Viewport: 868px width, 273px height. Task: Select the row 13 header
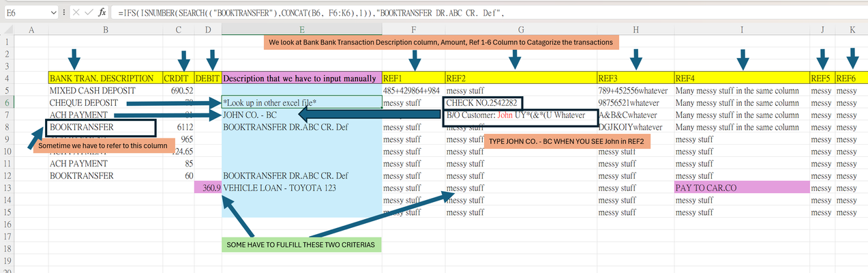pos(7,188)
